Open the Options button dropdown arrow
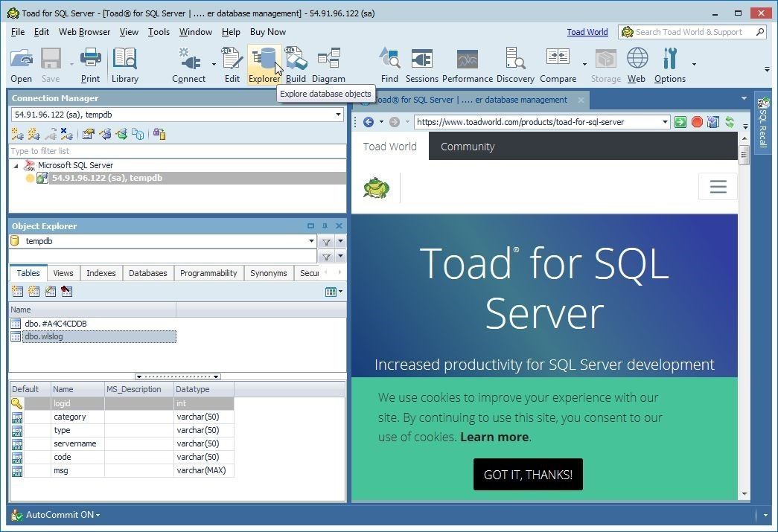 click(694, 65)
